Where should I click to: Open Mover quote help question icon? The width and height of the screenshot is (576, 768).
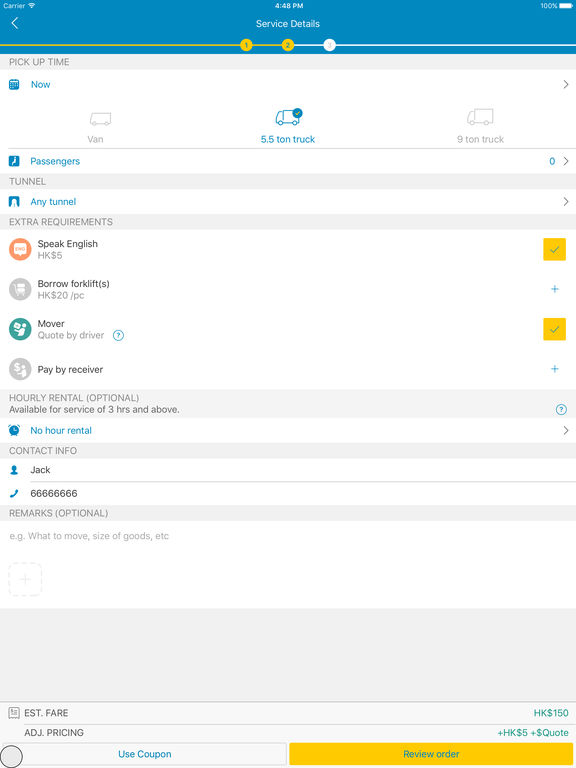118,336
